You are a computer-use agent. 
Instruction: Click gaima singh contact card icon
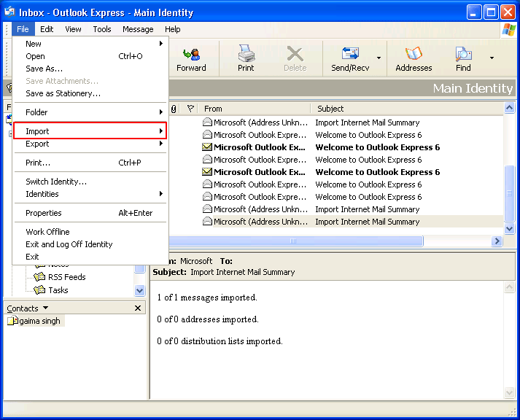click(12, 321)
